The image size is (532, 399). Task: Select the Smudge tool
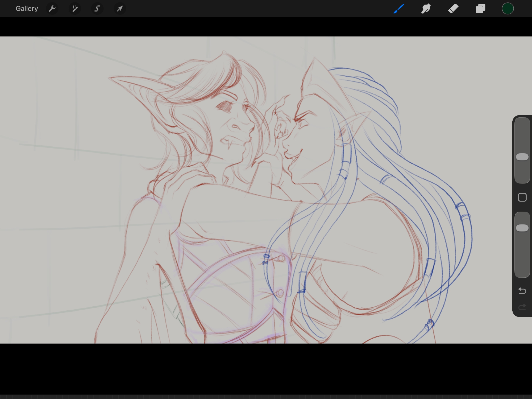pyautogui.click(x=426, y=9)
